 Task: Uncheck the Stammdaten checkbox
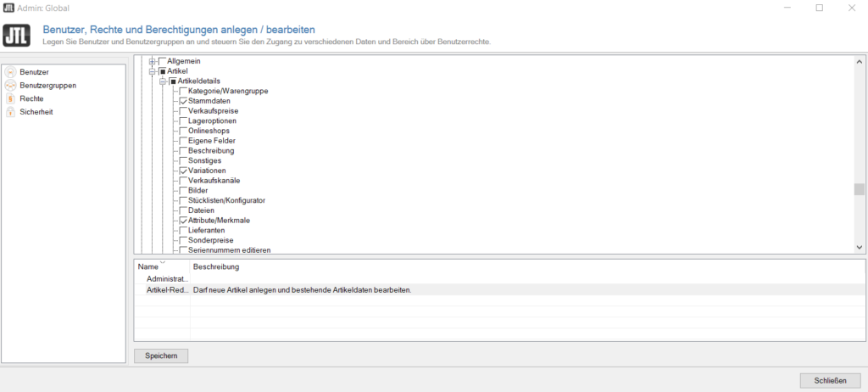(183, 101)
